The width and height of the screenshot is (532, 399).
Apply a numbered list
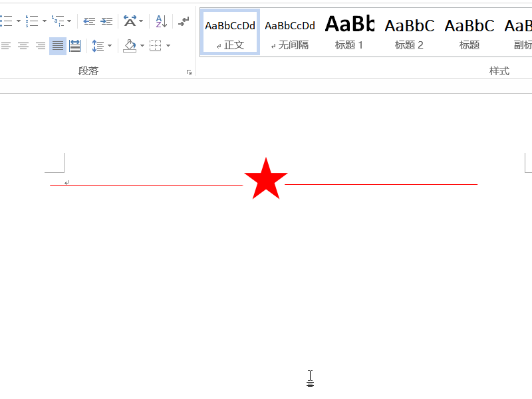[32, 21]
